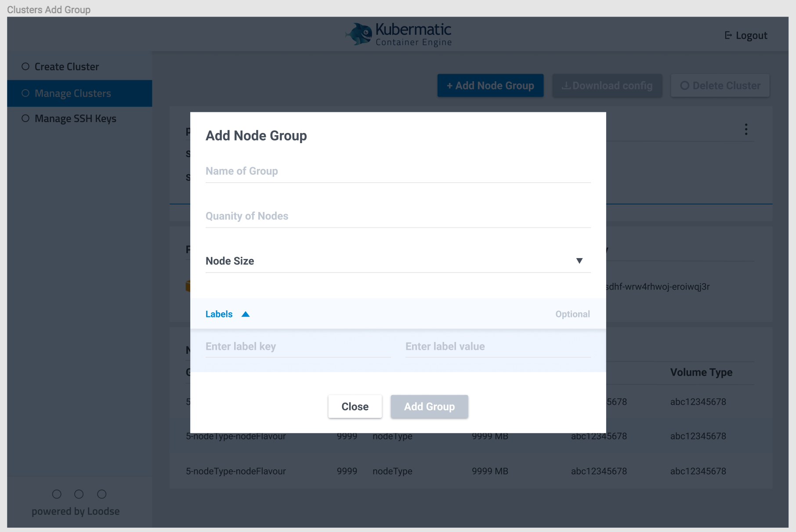Click the Download config button

[x=607, y=86]
